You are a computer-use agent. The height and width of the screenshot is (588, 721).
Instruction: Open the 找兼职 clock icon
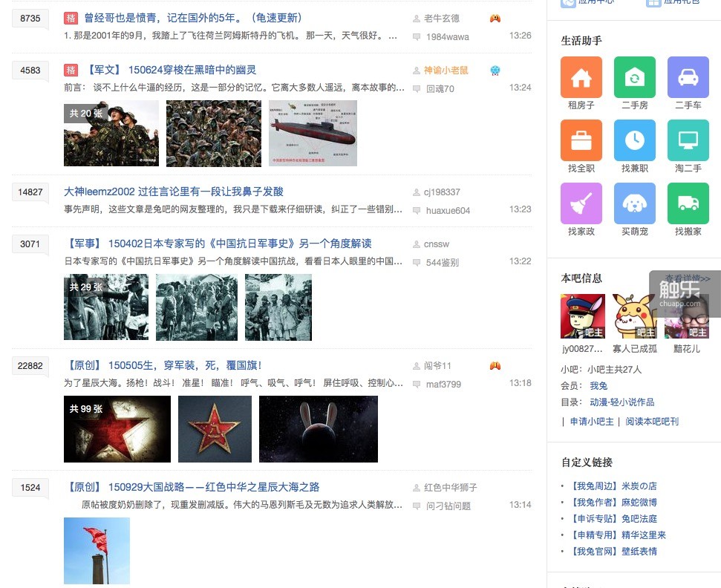tap(635, 140)
